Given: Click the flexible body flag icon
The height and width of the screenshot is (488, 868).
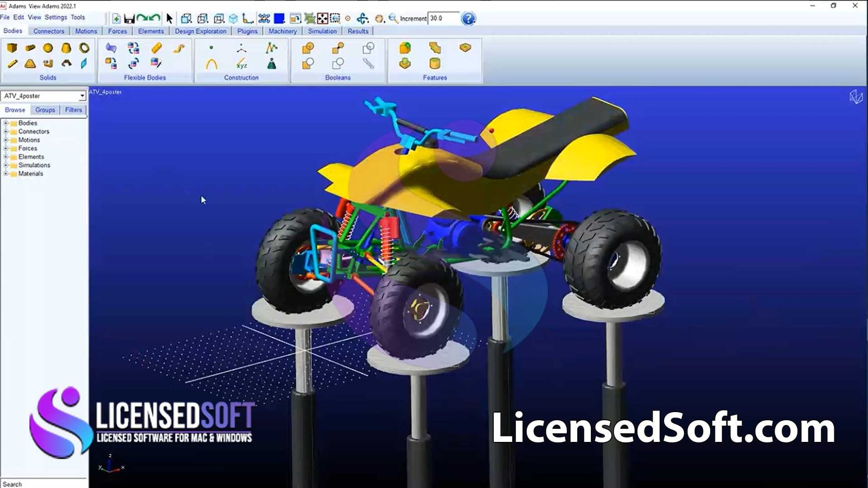Looking at the screenshot, I should coord(111,48).
